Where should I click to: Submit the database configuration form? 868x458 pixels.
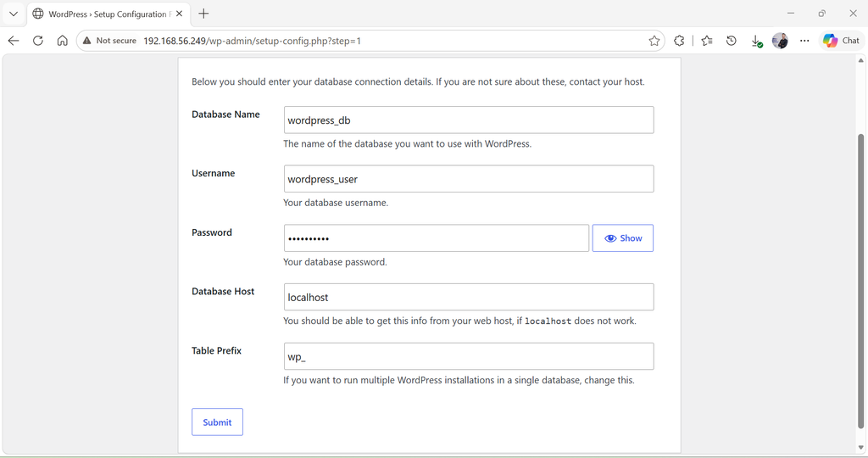click(217, 422)
